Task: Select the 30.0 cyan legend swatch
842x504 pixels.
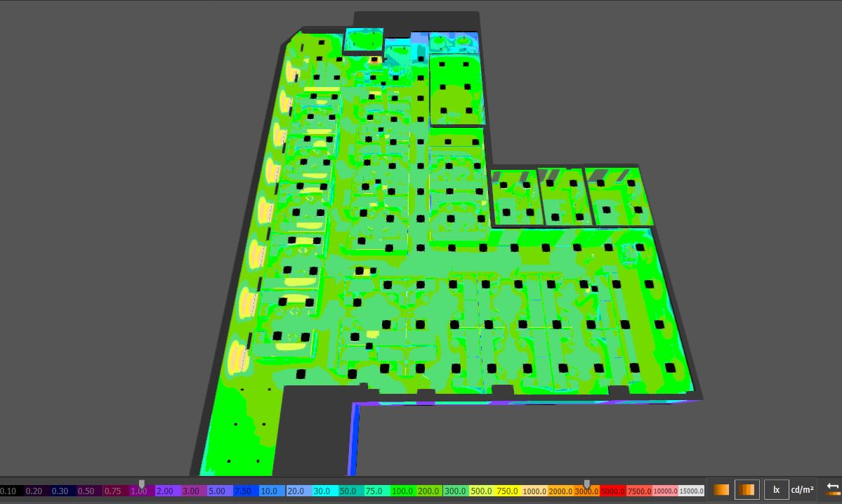Action: pos(322,491)
